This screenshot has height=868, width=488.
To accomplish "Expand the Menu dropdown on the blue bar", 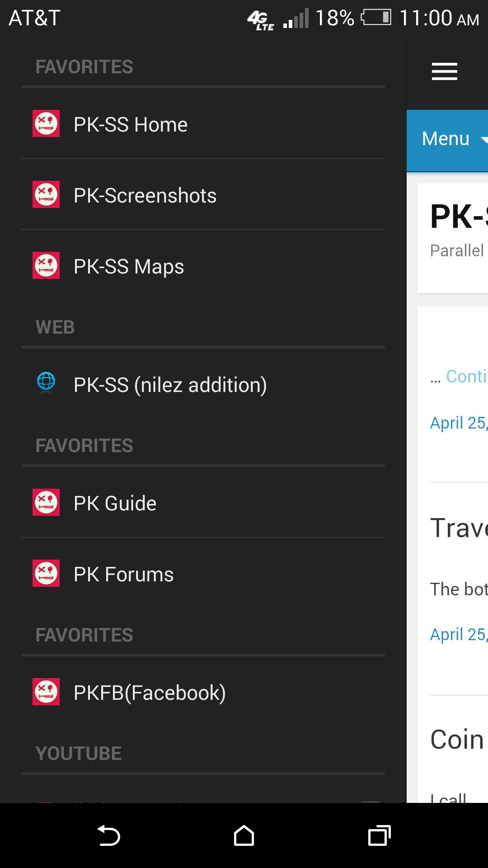I will pos(452,139).
